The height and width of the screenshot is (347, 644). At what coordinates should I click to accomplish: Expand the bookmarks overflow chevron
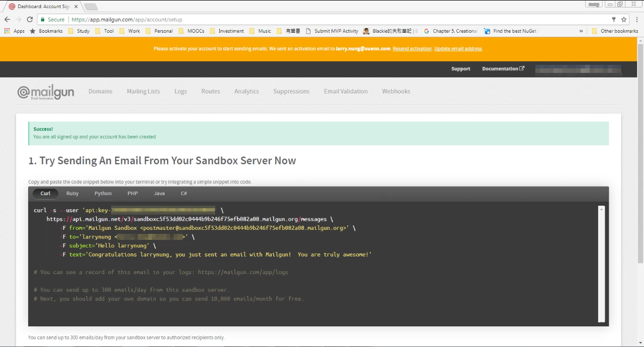click(x=581, y=31)
